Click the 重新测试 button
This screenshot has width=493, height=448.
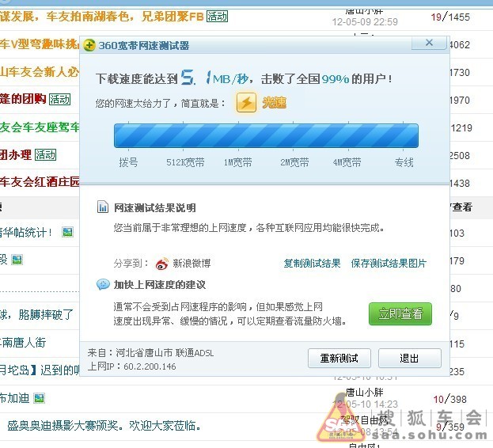tap(339, 358)
